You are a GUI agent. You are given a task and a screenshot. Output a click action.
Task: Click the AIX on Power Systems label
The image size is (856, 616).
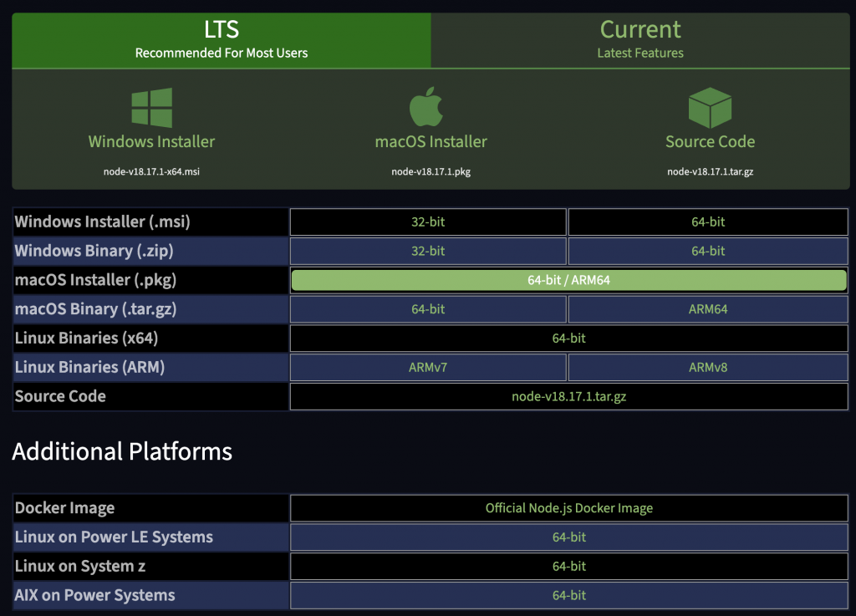95,595
